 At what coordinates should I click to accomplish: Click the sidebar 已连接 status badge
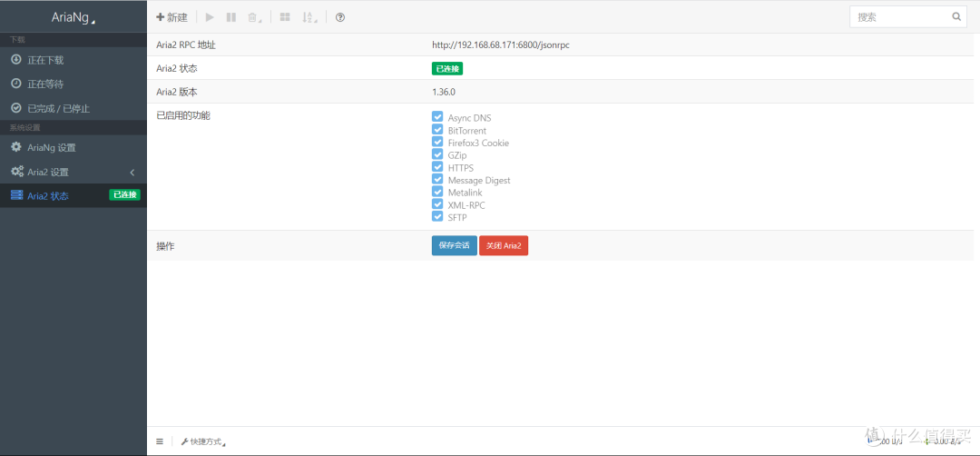pyautogui.click(x=125, y=194)
